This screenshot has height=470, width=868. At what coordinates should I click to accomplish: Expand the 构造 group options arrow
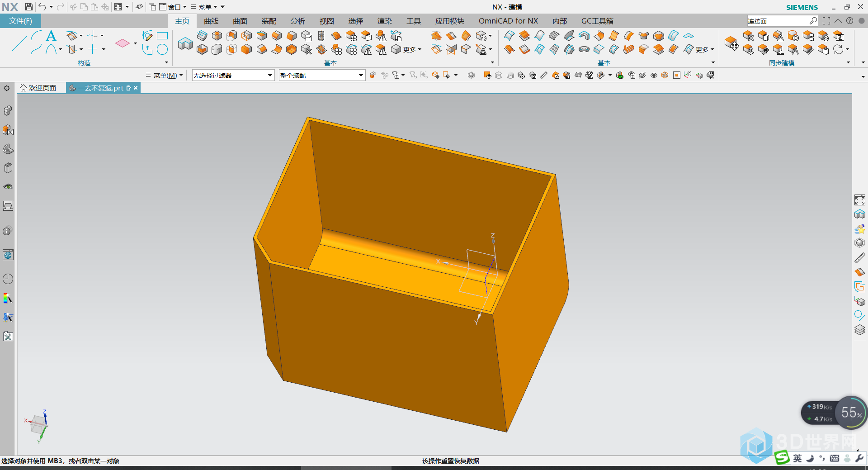166,63
